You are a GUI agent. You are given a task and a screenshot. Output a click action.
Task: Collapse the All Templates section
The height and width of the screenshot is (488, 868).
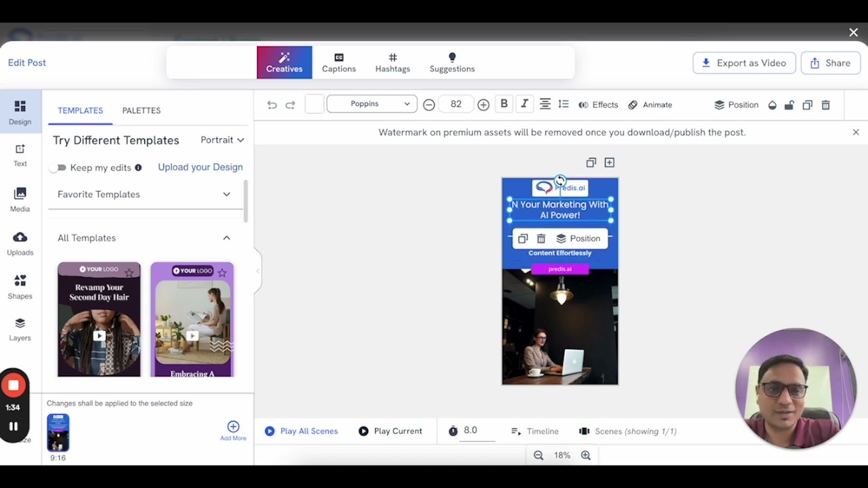tap(145, 238)
